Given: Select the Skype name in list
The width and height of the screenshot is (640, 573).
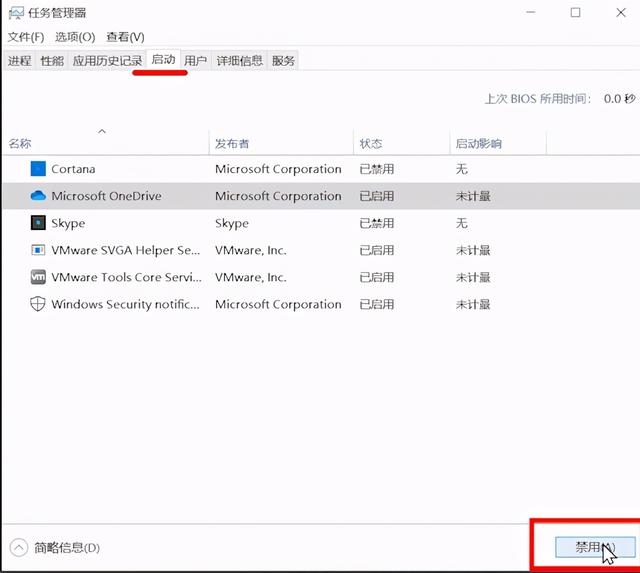Looking at the screenshot, I should [x=68, y=223].
